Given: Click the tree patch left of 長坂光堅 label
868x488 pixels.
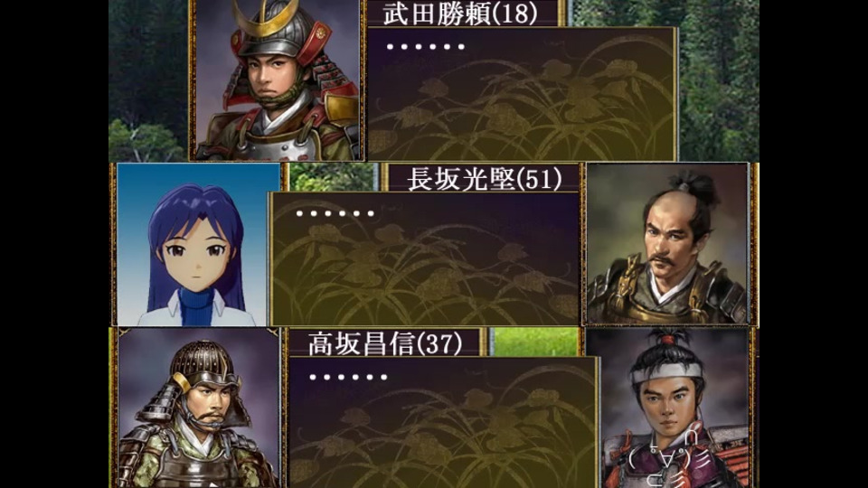Looking at the screenshot, I should pyautogui.click(x=334, y=177).
